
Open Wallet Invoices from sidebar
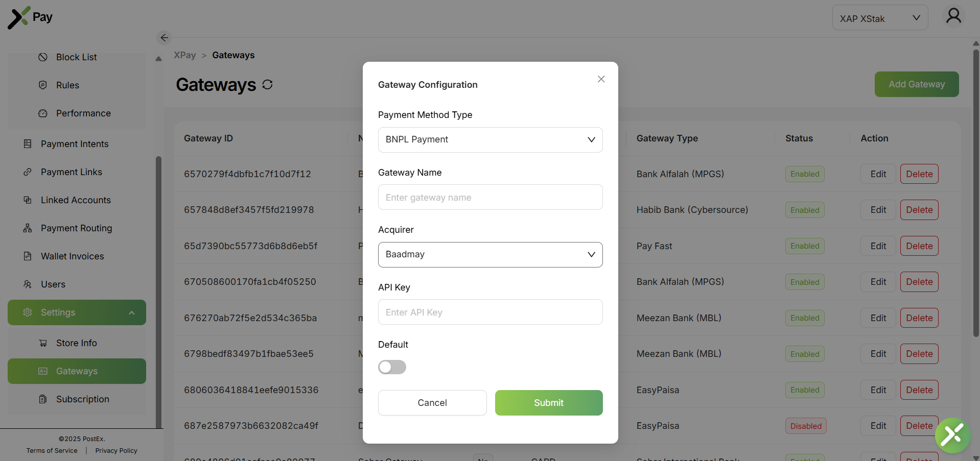click(72, 256)
